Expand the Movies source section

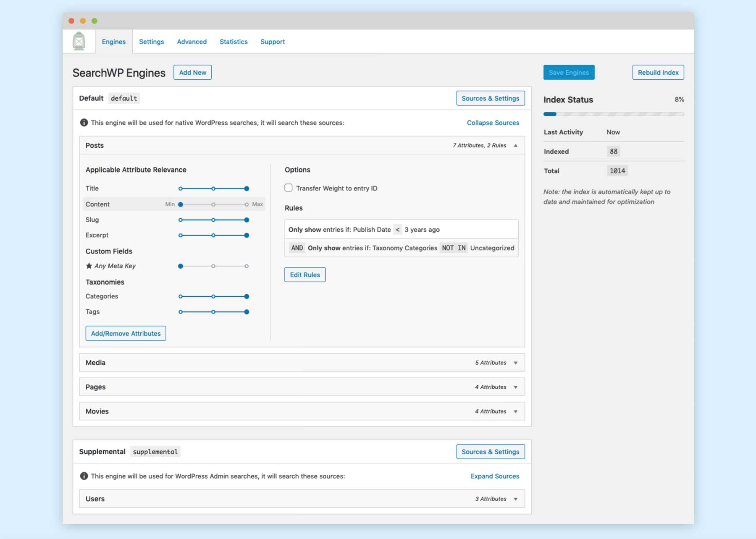click(x=516, y=411)
